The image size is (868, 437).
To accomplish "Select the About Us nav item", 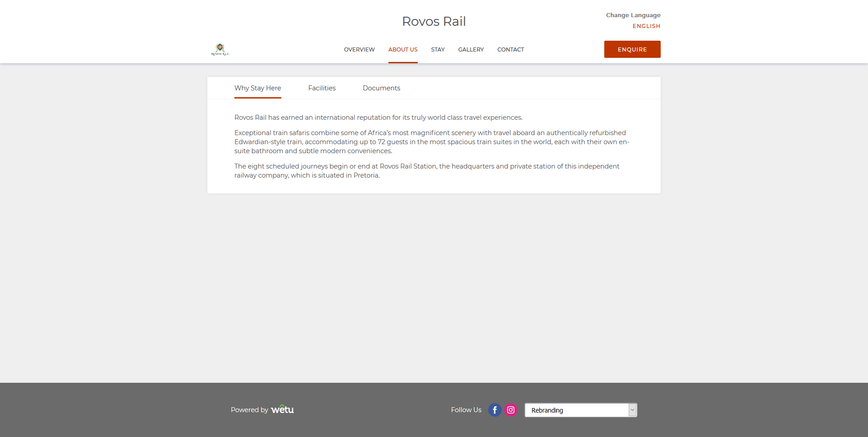I will coord(403,50).
